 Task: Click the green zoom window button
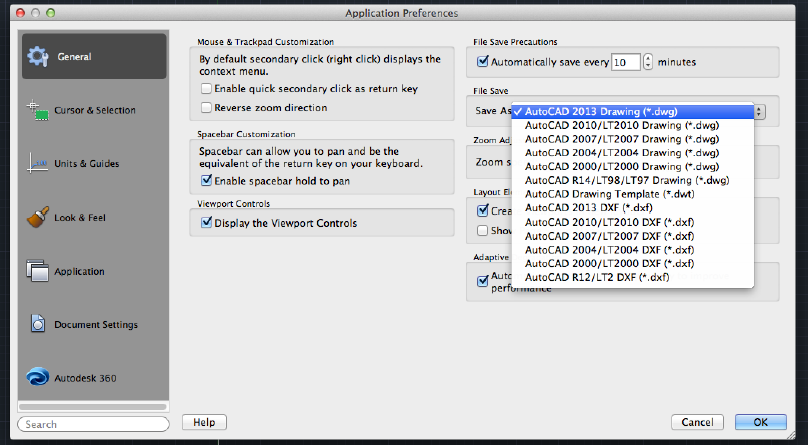(50, 13)
